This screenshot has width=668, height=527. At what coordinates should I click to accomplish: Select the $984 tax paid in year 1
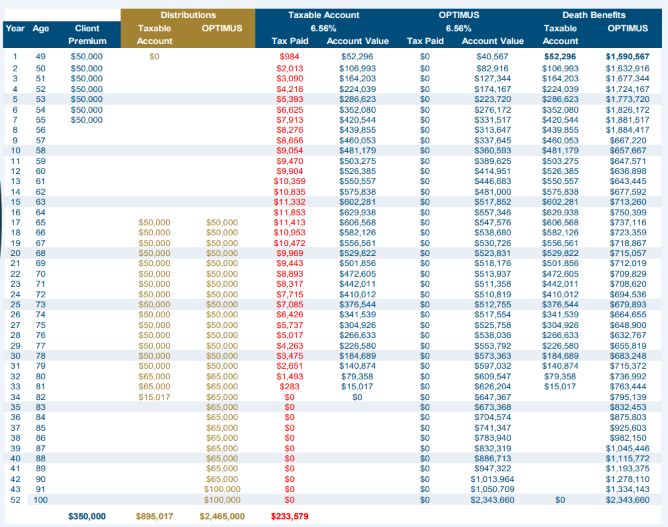[x=292, y=58]
